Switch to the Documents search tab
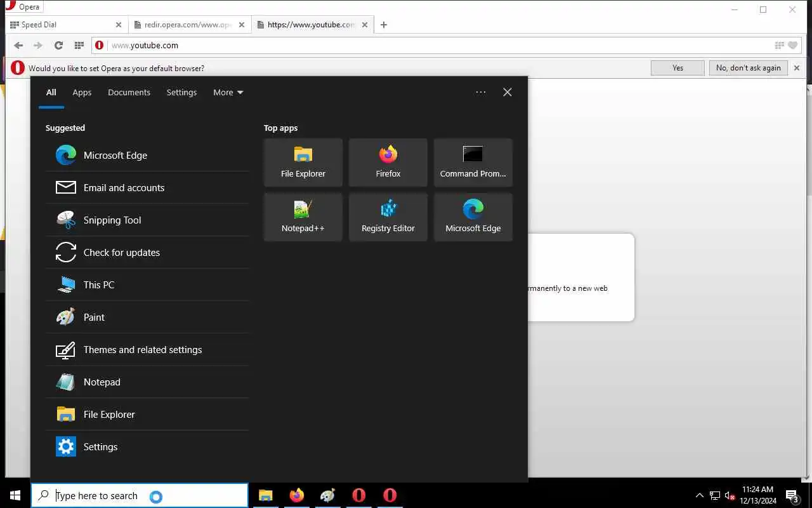812x508 pixels. 129,92
